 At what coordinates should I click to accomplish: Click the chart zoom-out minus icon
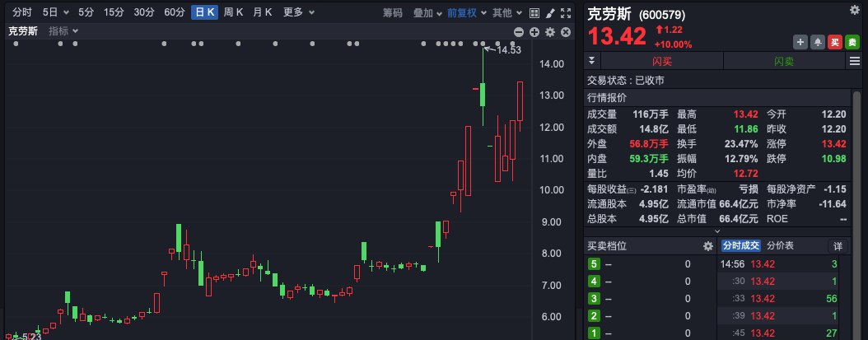tap(519, 32)
